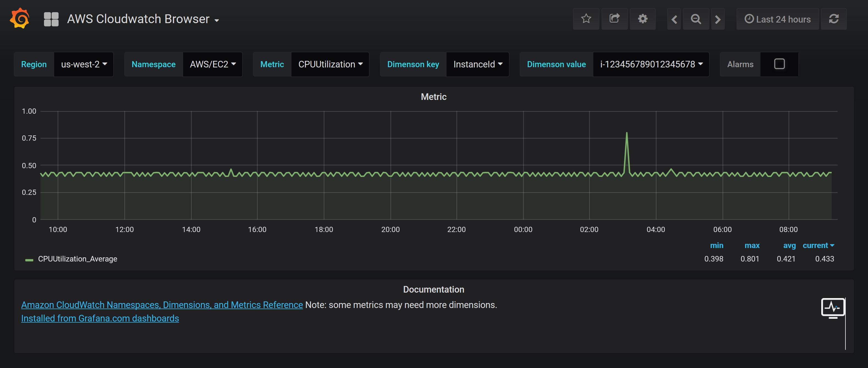This screenshot has width=868, height=368.
Task: Click the Grafana logo icon
Action: click(x=20, y=19)
